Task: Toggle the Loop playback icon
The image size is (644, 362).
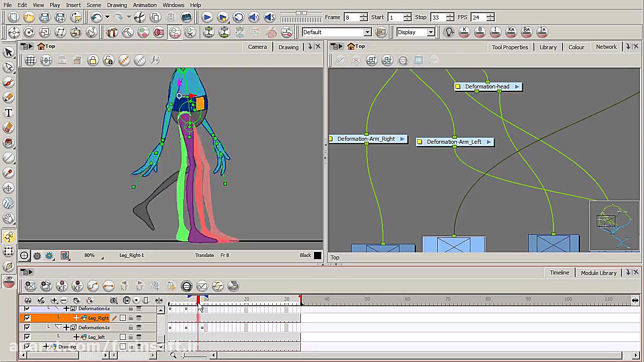Action: 238,17
